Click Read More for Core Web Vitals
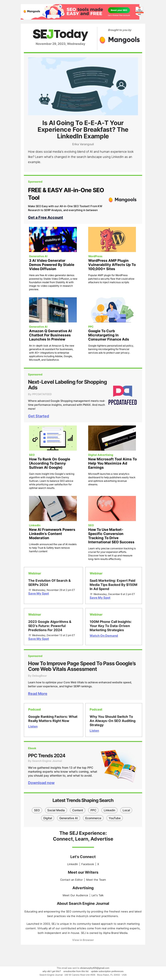Screen dimensions: 166x980 (x=38, y=694)
